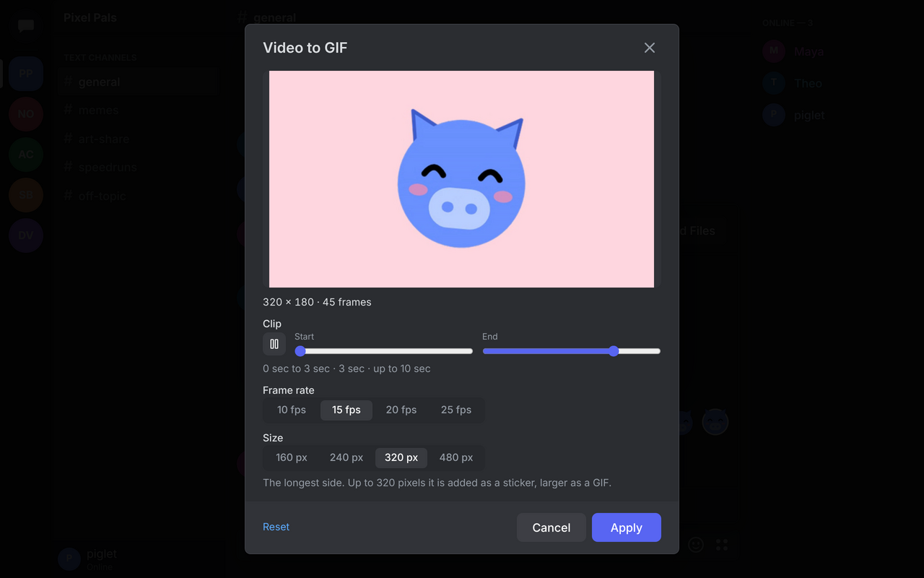Click the "320 × 180 · 45 frames" info text
The width and height of the screenshot is (924, 578).
pos(317,302)
